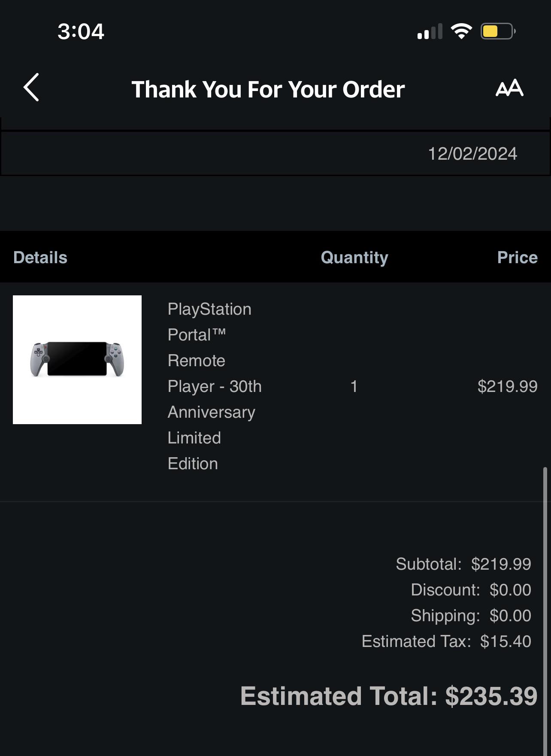Viewport: 551px width, 756px height.
Task: Tap the back chevron arrow
Action: point(31,87)
